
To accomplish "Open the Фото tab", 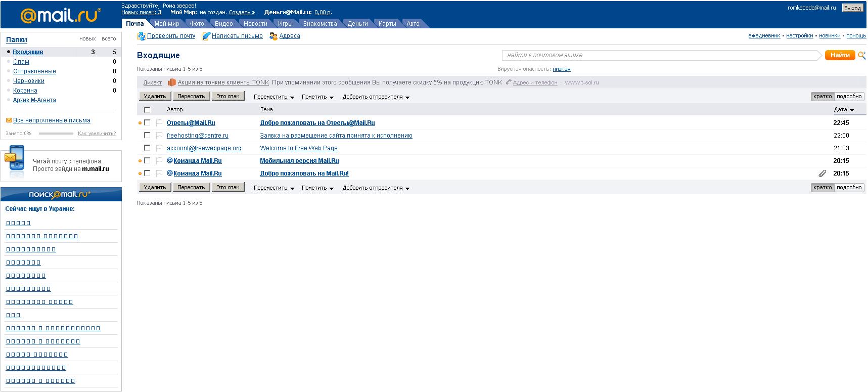I will (x=197, y=24).
